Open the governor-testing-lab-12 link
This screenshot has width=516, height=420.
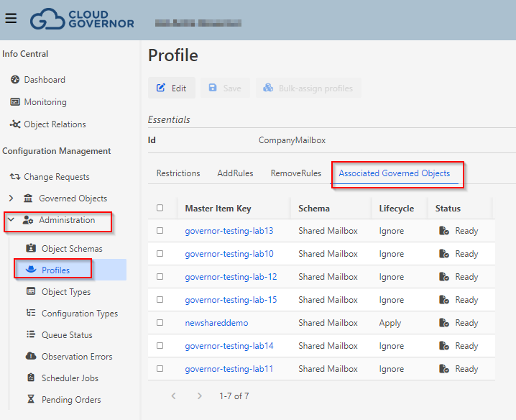click(231, 277)
